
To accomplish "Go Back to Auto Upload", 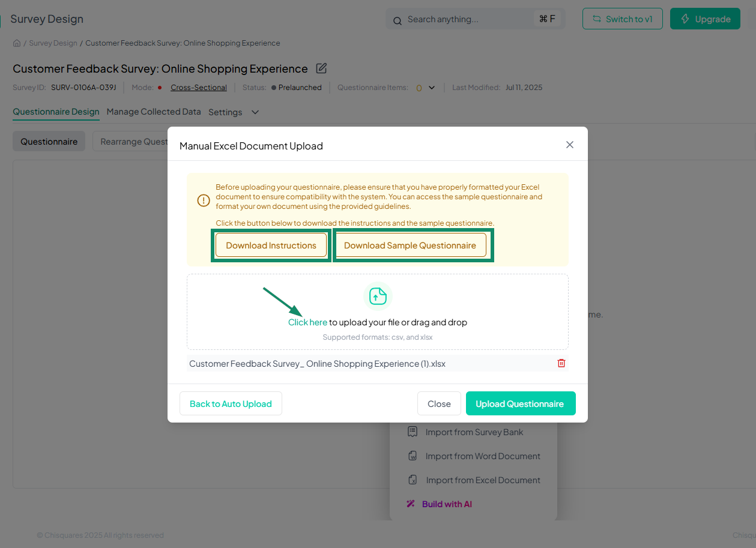I will (x=231, y=404).
